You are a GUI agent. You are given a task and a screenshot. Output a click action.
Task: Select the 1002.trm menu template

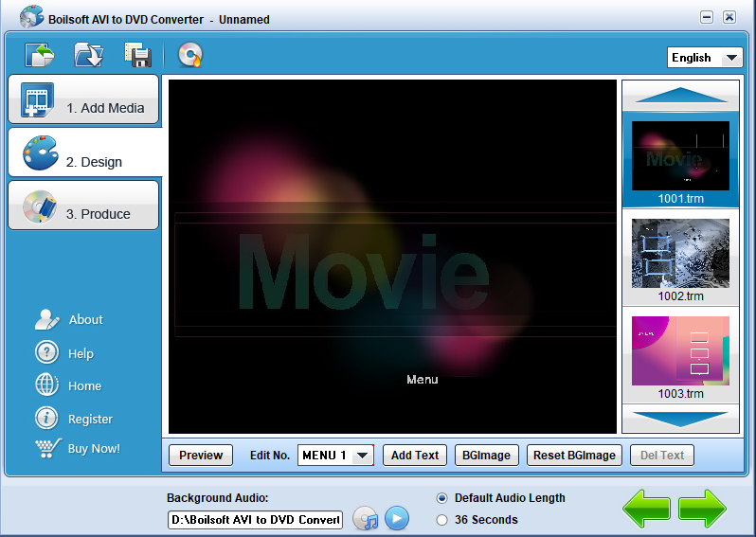(x=680, y=258)
